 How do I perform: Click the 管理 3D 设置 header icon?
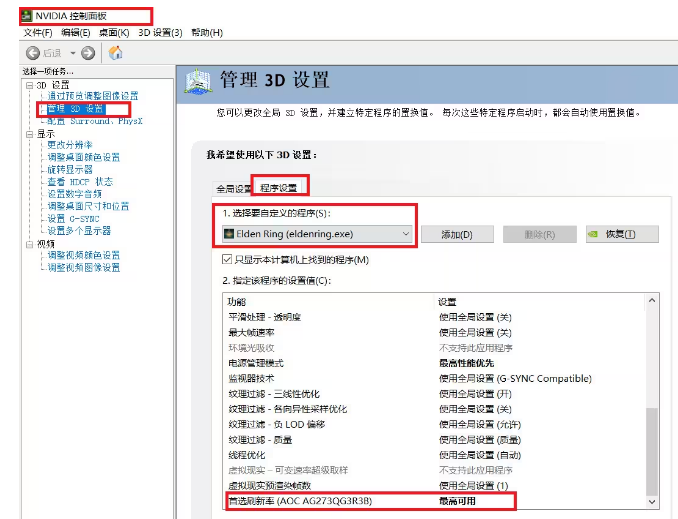[x=203, y=83]
